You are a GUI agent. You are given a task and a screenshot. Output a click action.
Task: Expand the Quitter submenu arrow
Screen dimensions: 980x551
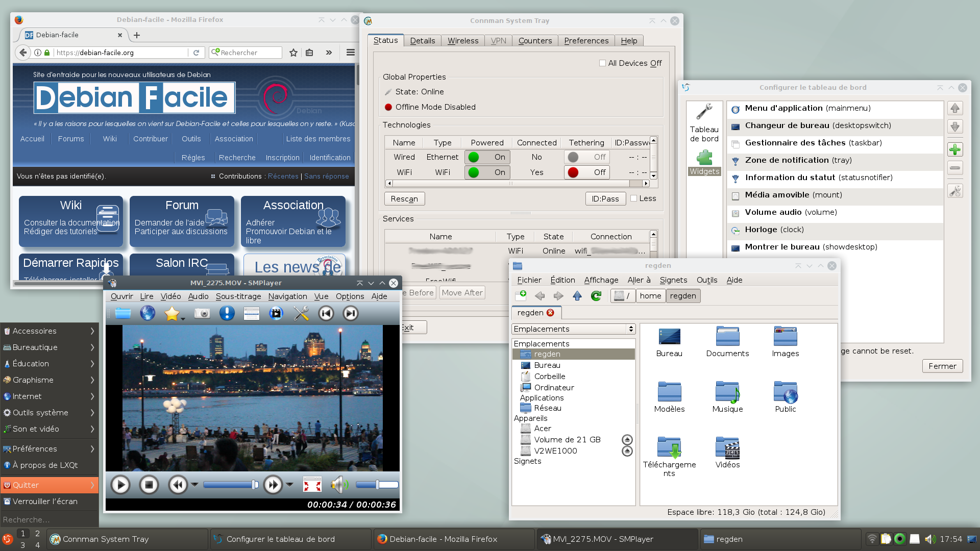92,485
